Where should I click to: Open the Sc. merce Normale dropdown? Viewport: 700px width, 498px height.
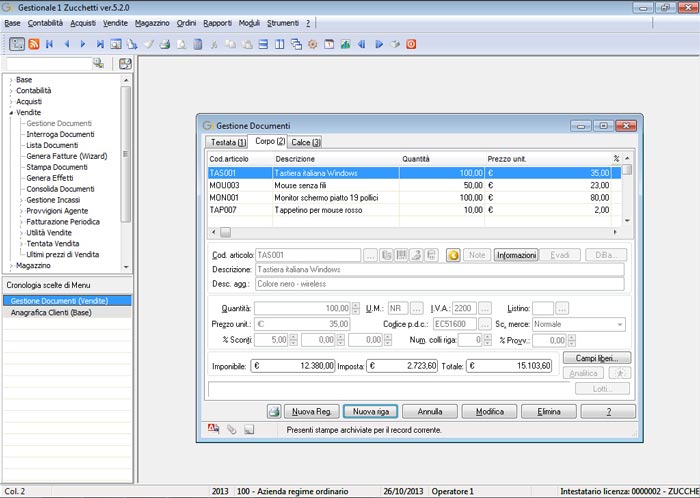click(620, 324)
